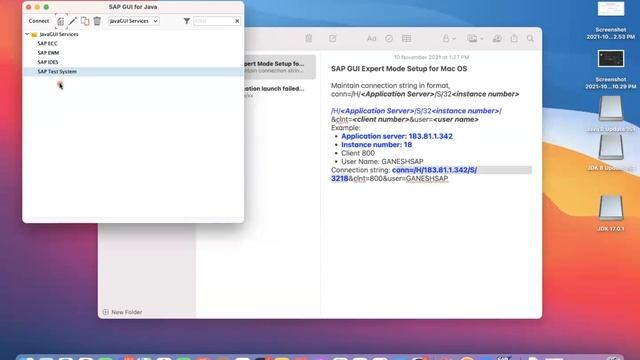Click the 'Client 800' bullet line
This screenshot has height=360, width=640.
pos(358,153)
